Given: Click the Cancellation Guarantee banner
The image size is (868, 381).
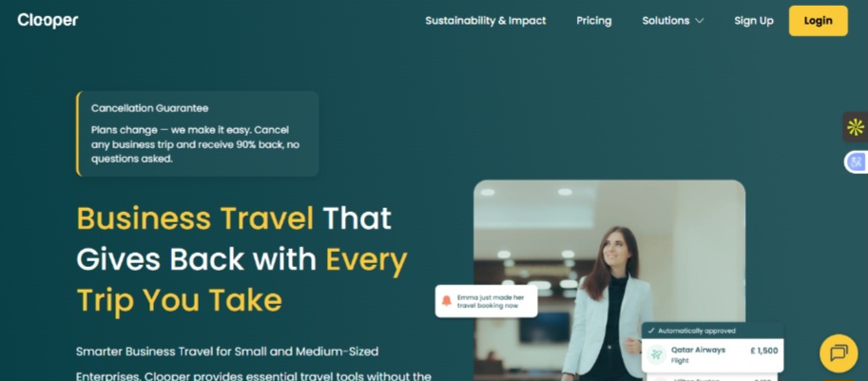Looking at the screenshot, I should pyautogui.click(x=198, y=134).
